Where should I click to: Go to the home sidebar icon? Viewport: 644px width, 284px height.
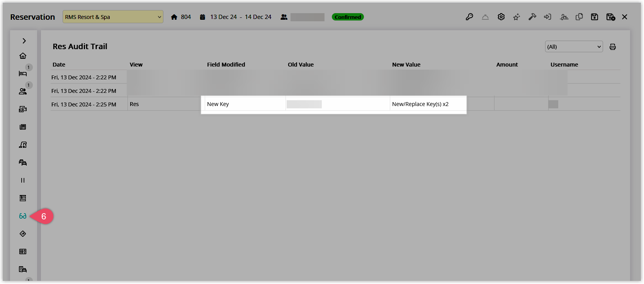pyautogui.click(x=23, y=56)
